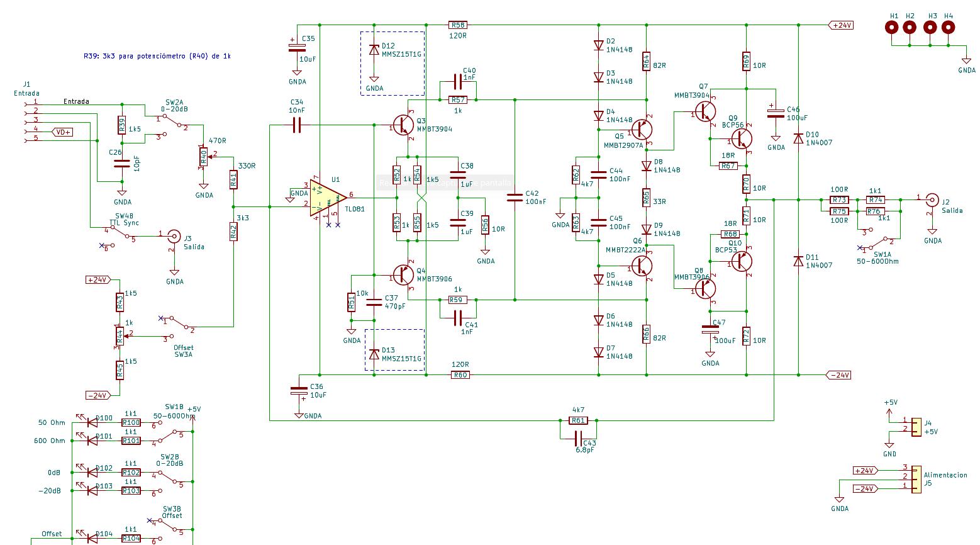Viewport: 980px width, 545px height.
Task: Select the "600 Ohm" LED label
Action: [x=50, y=441]
